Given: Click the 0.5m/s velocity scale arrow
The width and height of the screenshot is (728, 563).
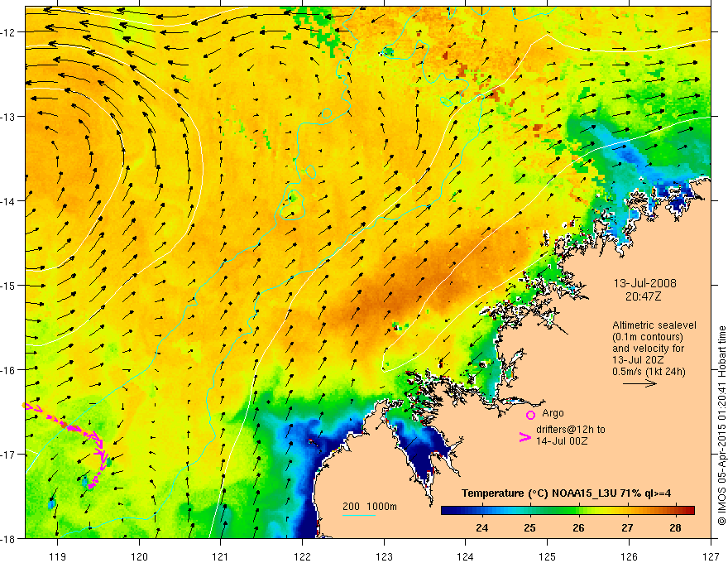Looking at the screenshot, I should point(639,383).
